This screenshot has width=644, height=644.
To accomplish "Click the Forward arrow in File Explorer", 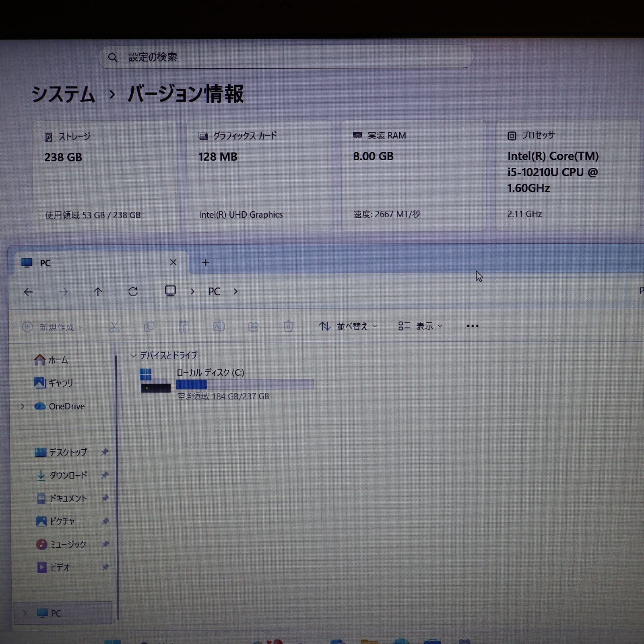I will tap(63, 292).
